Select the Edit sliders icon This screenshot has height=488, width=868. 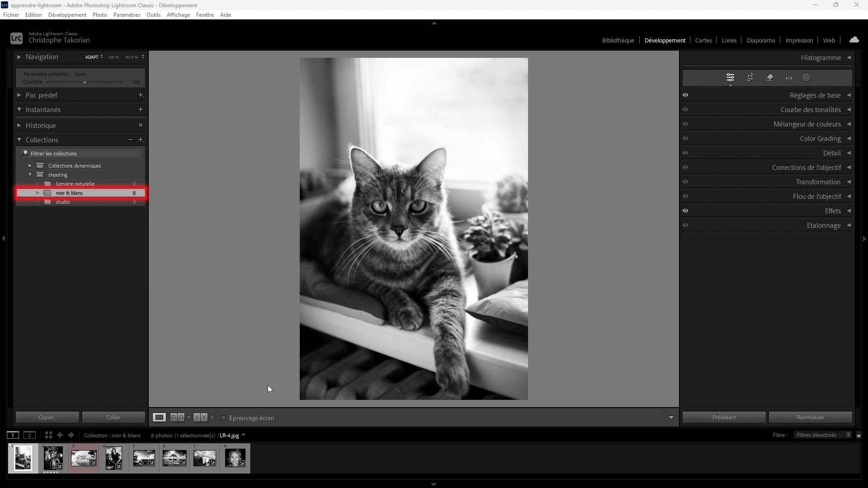pos(730,77)
